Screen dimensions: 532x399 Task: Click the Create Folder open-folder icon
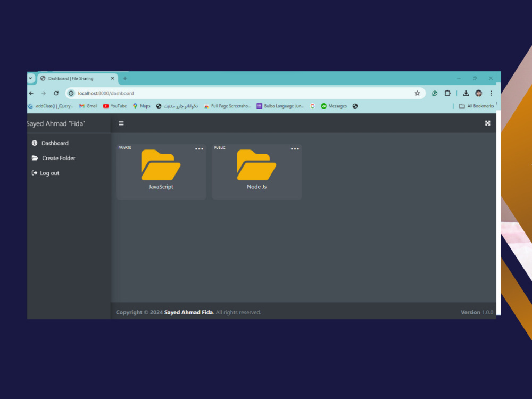point(35,158)
